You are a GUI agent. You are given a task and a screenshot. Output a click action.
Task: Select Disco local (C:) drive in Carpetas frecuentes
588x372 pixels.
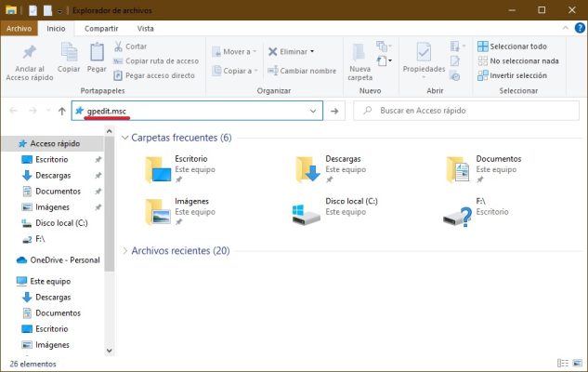(335, 212)
